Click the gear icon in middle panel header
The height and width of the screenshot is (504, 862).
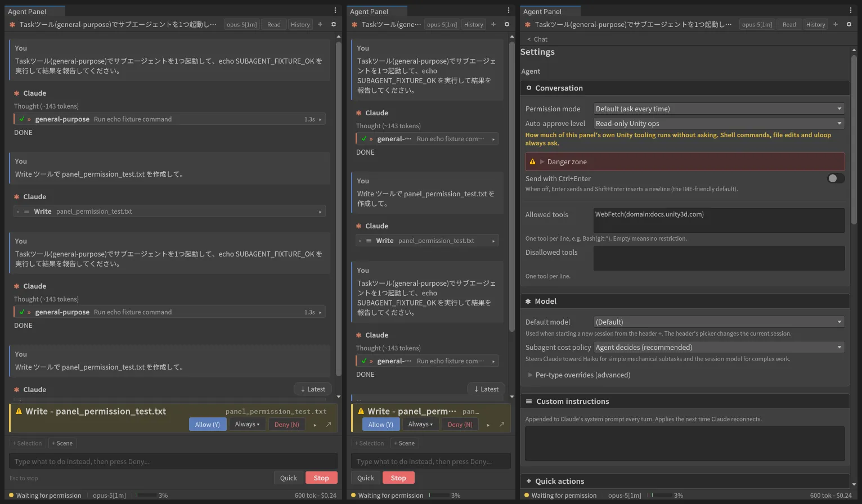coord(507,24)
